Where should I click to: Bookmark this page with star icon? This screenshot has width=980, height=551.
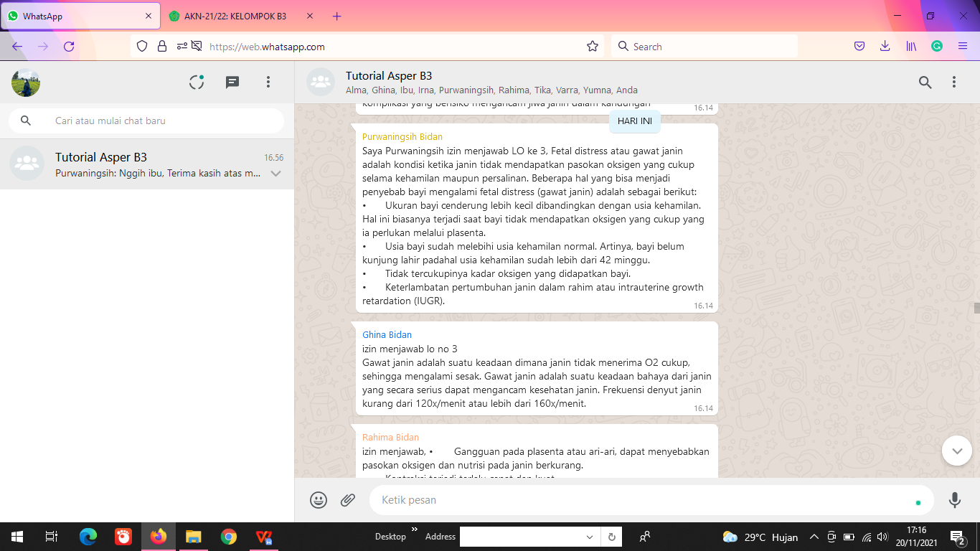593,47
